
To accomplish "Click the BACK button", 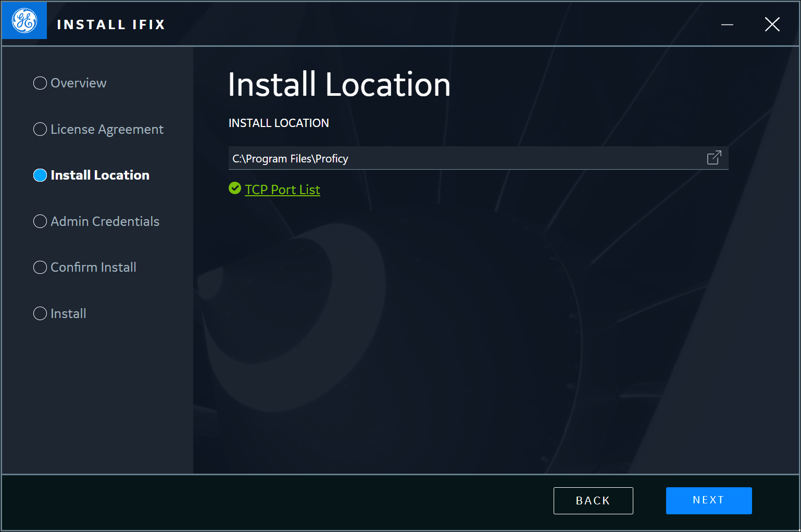I will [x=593, y=501].
